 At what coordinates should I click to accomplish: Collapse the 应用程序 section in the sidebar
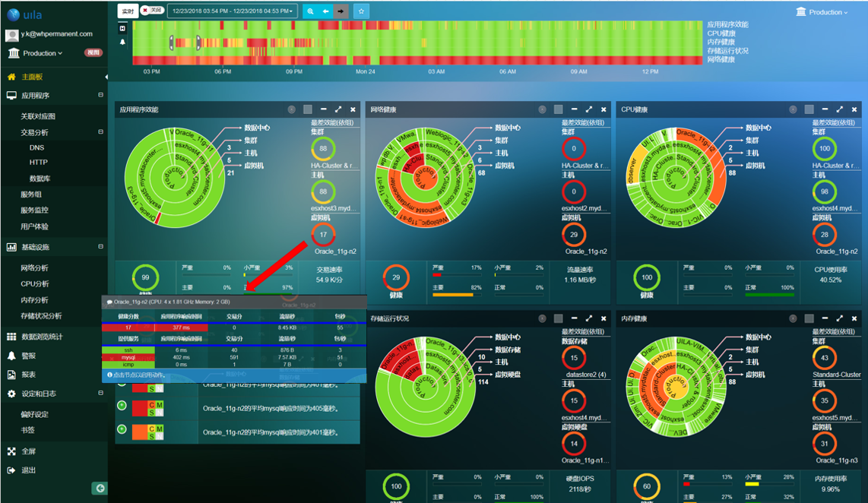coord(100,96)
